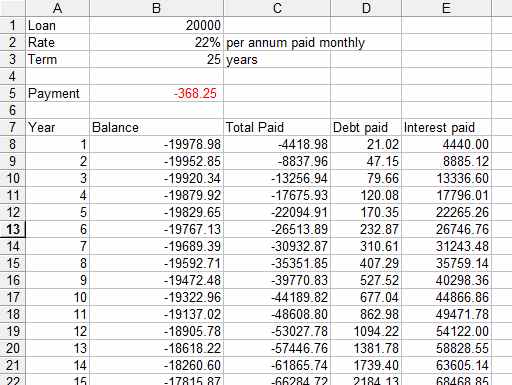Select total paid cell -22094.91

click(277, 212)
